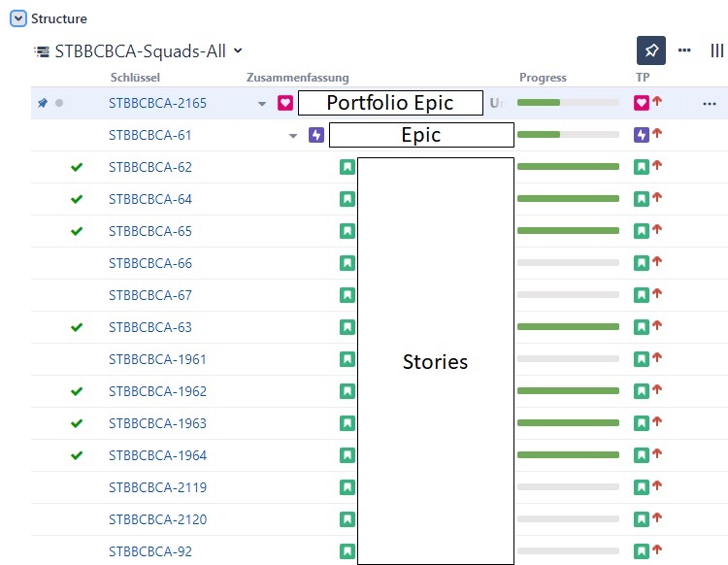Open issue STBBCBCA-66
The image size is (728, 565).
[149, 263]
